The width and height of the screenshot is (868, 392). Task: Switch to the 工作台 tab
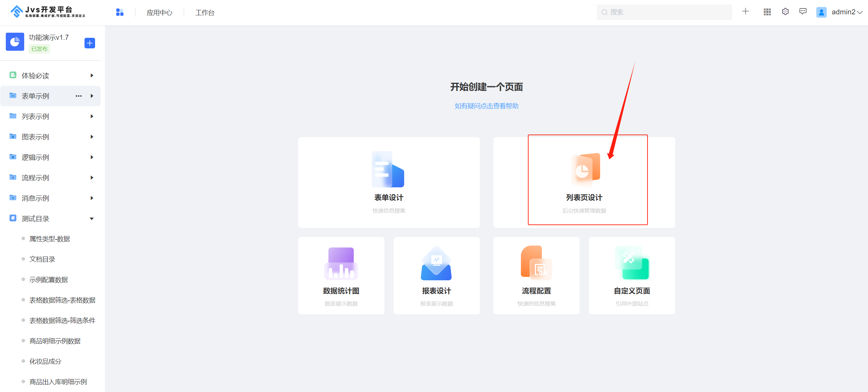(x=205, y=13)
